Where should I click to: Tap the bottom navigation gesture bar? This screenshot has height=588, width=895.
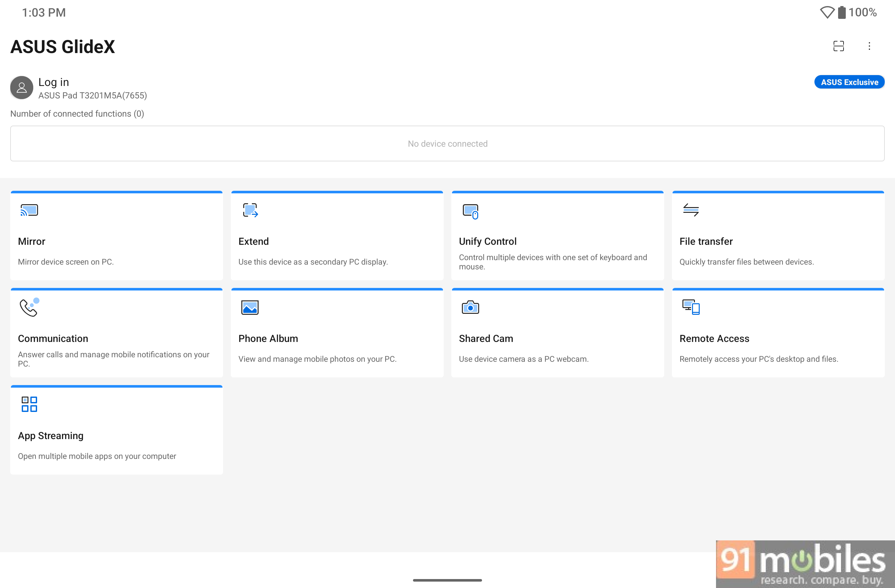[x=447, y=580]
